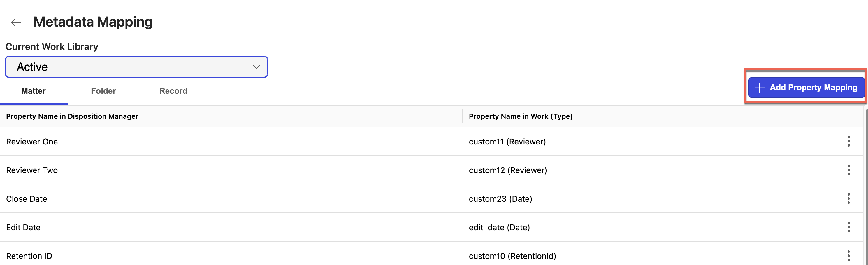The width and height of the screenshot is (868, 265).
Task: Select the Reviewer One property name
Action: pyautogui.click(x=32, y=142)
